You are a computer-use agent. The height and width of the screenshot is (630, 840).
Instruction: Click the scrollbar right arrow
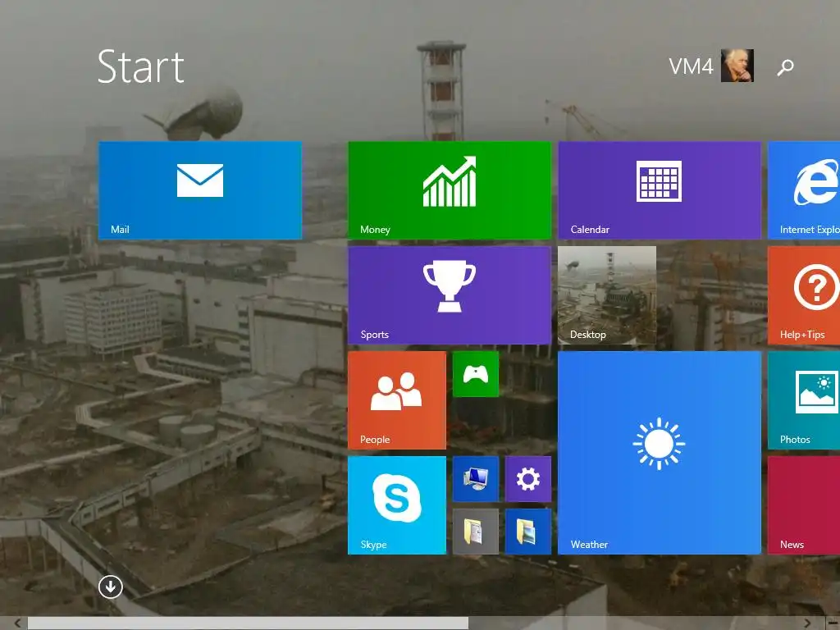807,623
